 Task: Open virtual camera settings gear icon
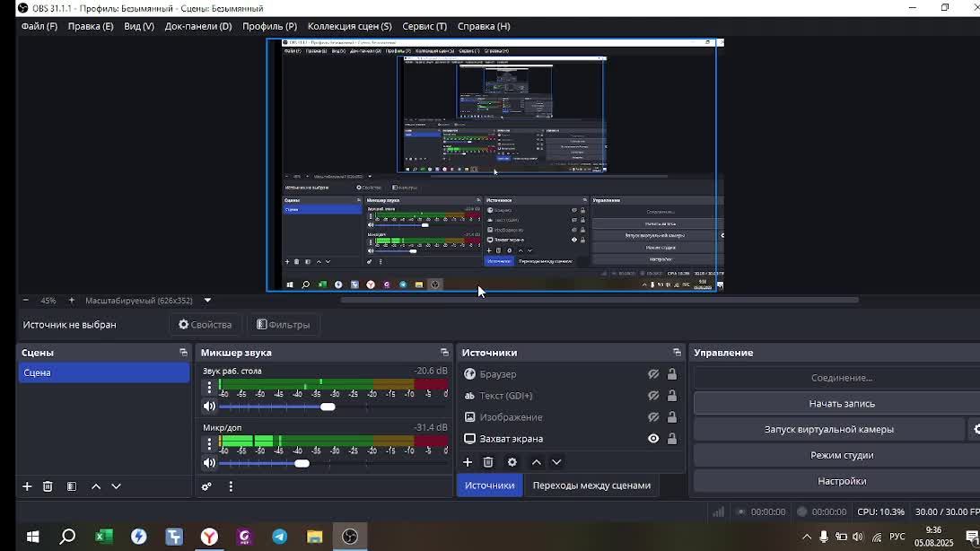(x=976, y=429)
